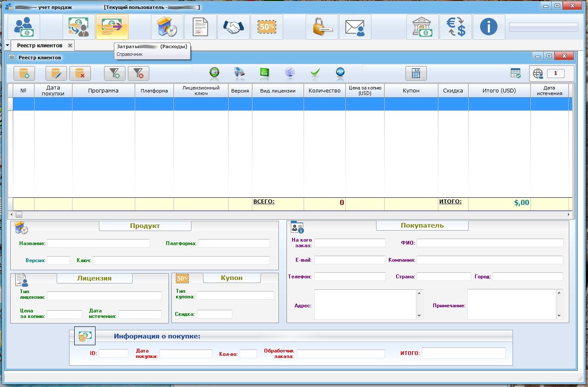Click the page number field showing 1
Image resolution: width=588 pixels, height=387 pixels.
click(x=556, y=73)
